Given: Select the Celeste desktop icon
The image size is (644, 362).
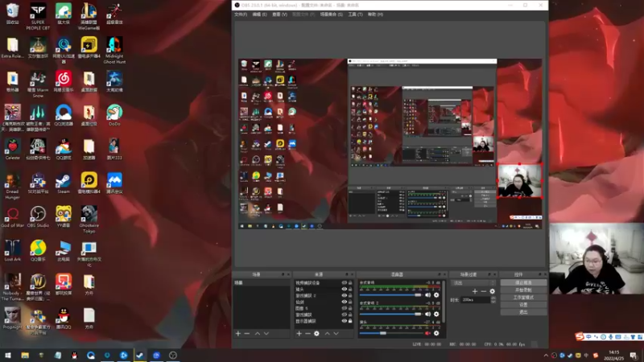Looking at the screenshot, I should [12, 150].
